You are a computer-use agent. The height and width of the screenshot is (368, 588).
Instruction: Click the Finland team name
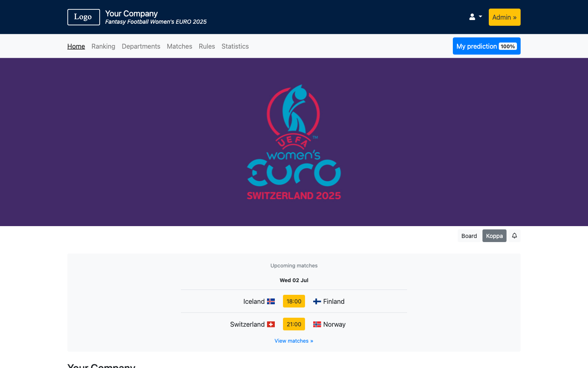(x=334, y=301)
